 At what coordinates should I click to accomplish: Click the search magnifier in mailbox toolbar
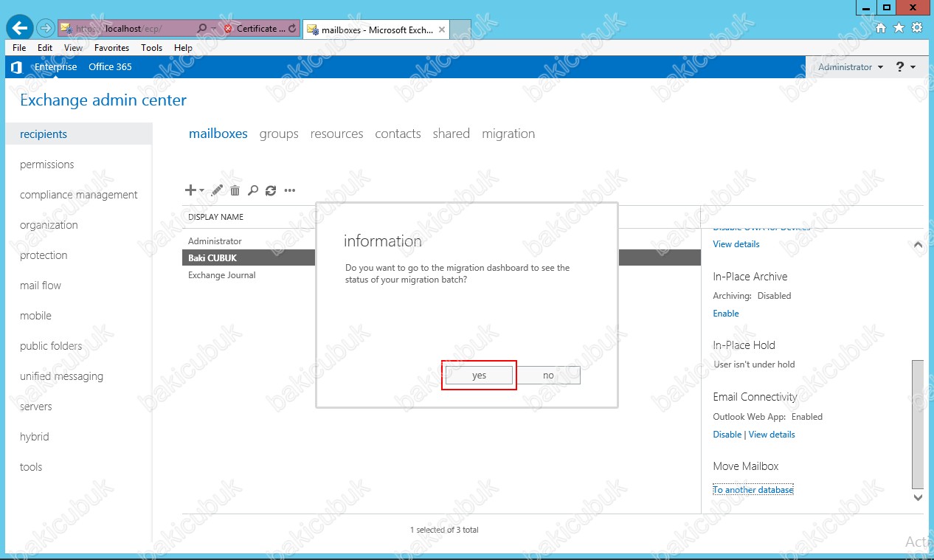(253, 190)
